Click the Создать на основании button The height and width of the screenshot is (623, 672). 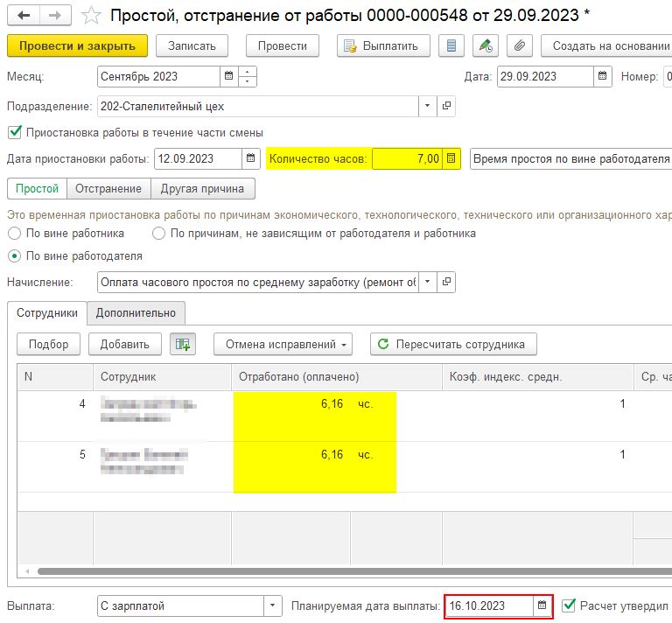(x=606, y=45)
